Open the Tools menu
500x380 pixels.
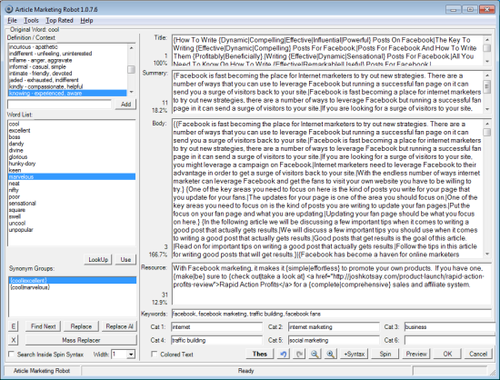[31, 21]
